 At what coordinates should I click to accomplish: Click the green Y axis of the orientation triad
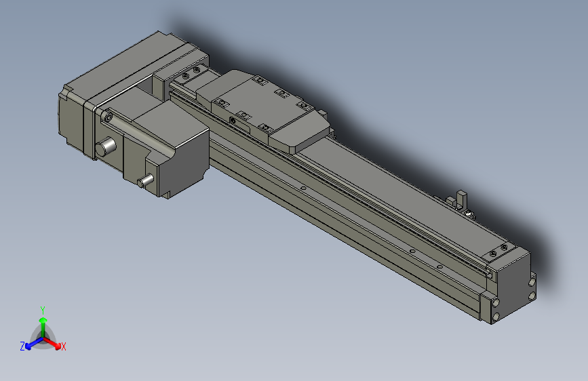click(43, 327)
